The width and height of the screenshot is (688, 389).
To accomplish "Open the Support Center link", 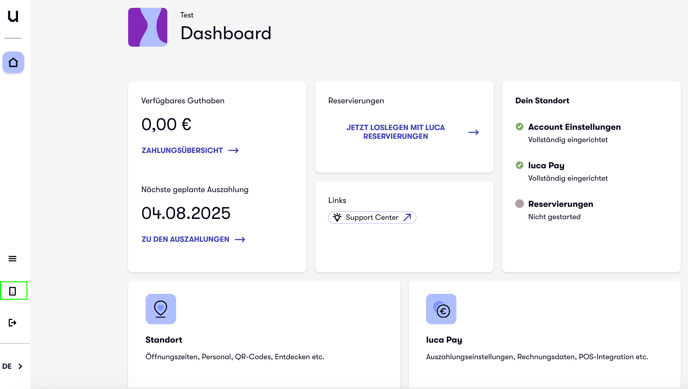I will tap(372, 218).
